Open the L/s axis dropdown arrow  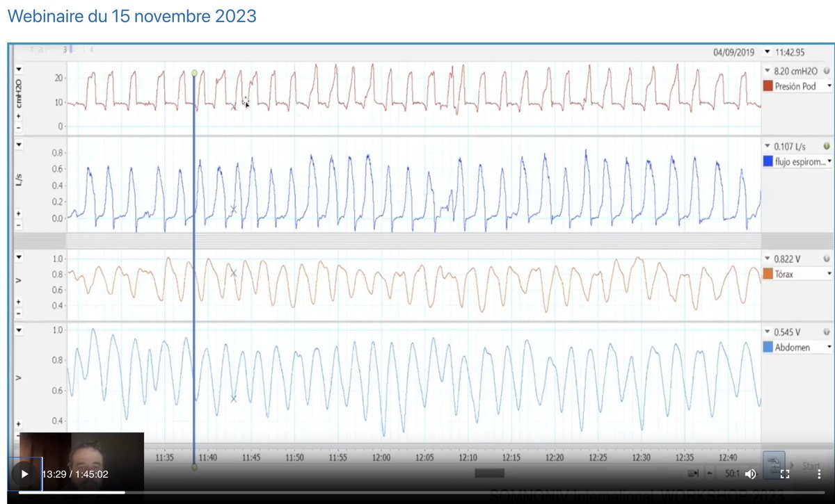19,144
